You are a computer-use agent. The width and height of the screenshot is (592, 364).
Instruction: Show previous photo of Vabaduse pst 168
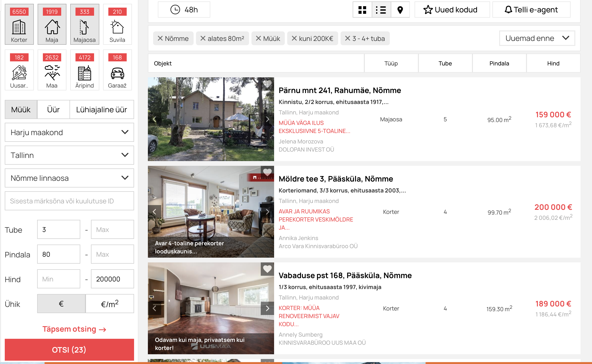point(155,308)
